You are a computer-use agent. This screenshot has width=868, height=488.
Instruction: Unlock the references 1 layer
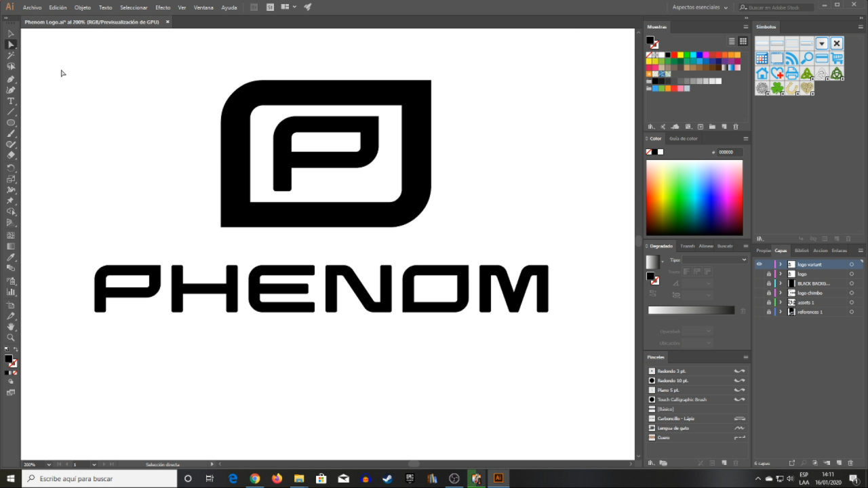tap(768, 312)
